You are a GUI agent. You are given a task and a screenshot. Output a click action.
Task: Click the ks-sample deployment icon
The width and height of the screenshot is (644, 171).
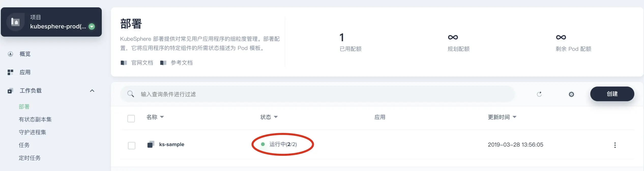(151, 144)
